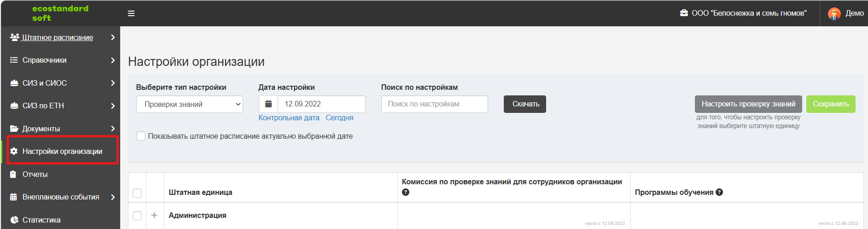Click organization name ООО "Белоснежка и семь гномов"
868x229 pixels.
749,13
